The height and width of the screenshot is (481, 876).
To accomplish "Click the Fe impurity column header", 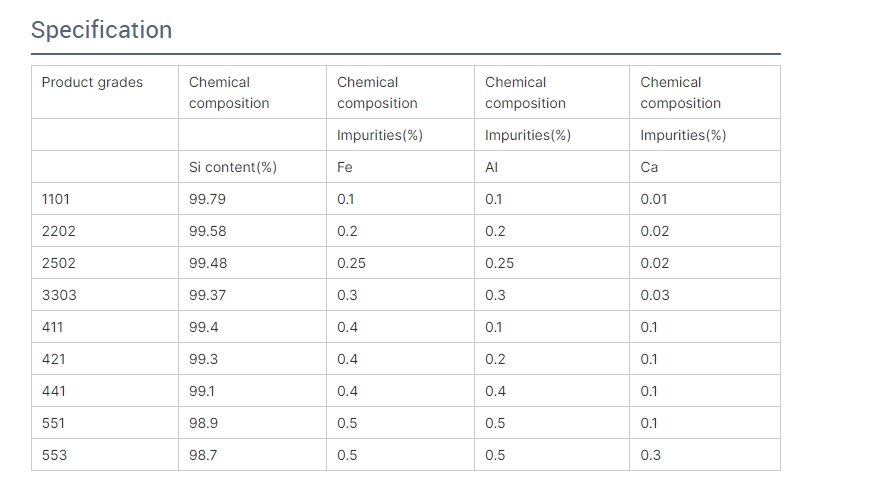I will click(345, 167).
